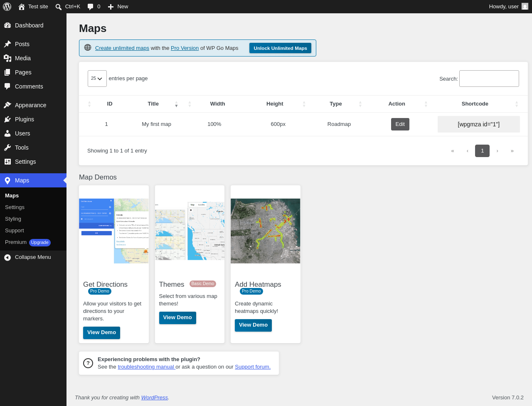Click the Dashboard gauge icon
The width and height of the screenshot is (532, 406).
pos(7,25)
